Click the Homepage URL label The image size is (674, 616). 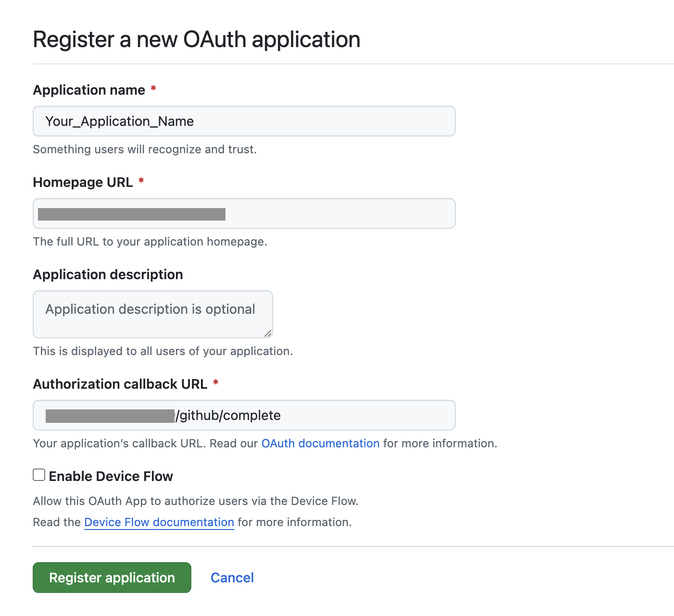83,182
